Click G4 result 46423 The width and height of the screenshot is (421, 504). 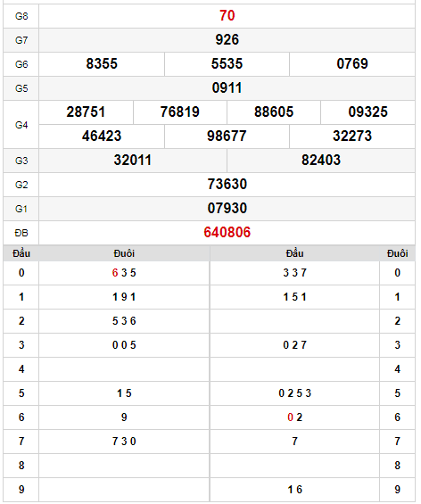102,136
